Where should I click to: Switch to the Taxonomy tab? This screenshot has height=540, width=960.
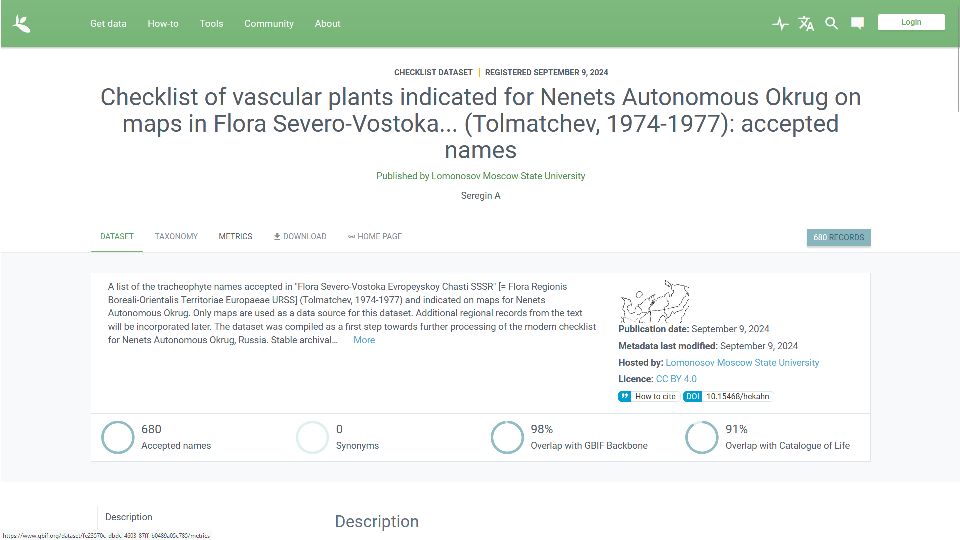[176, 237]
